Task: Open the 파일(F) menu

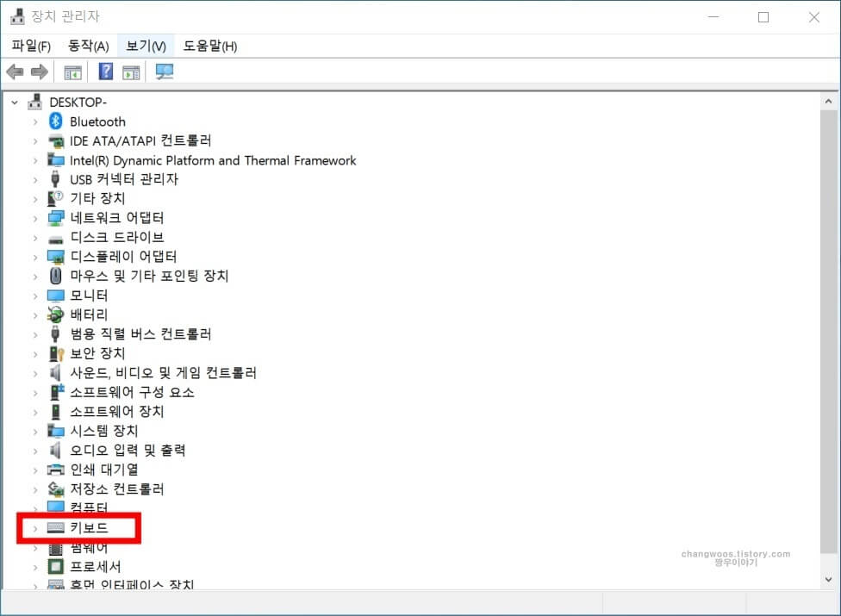Action: pos(30,46)
